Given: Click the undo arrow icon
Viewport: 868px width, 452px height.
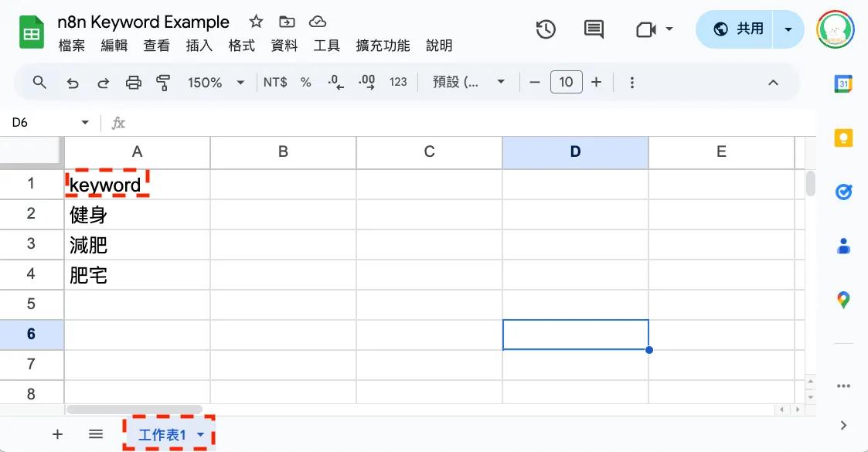Looking at the screenshot, I should point(73,83).
